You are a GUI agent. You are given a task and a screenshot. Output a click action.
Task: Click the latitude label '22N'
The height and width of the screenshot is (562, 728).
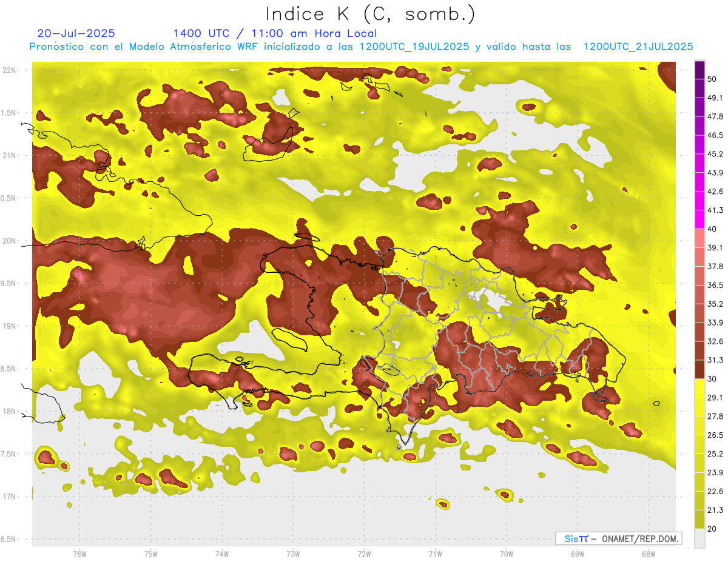(10, 70)
